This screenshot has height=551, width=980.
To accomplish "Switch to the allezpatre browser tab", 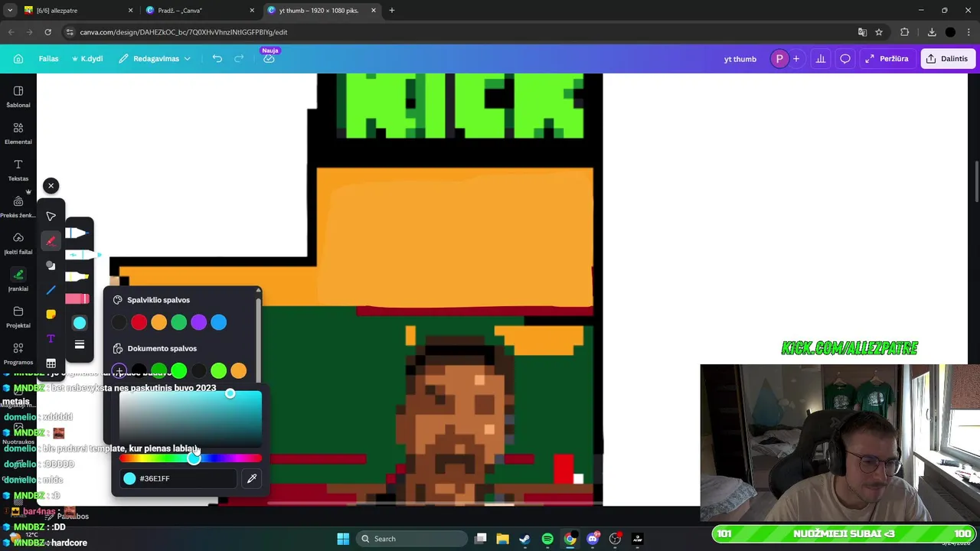I will click(80, 11).
